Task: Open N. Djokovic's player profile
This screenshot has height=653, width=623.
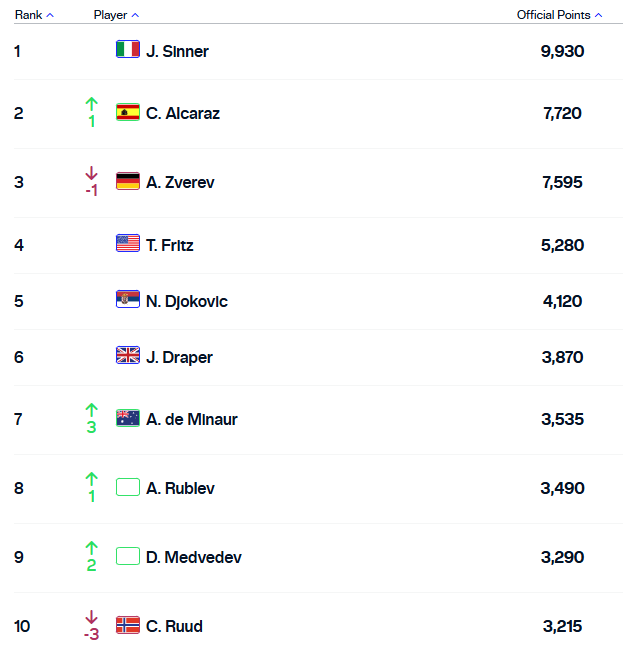Action: click(187, 301)
